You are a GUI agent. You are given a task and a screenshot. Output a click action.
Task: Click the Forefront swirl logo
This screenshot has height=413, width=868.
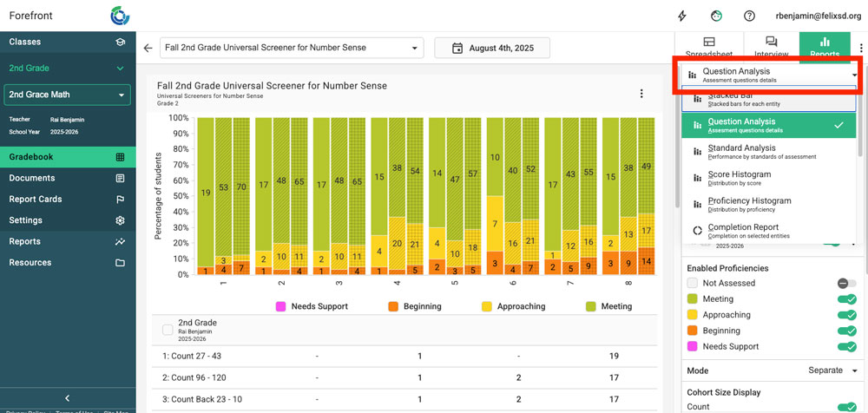point(120,16)
